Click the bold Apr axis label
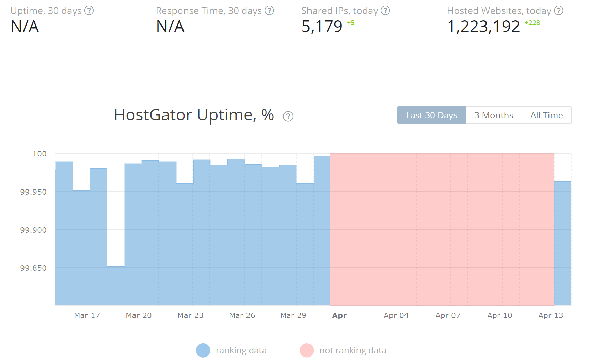589x364 pixels. (x=339, y=315)
